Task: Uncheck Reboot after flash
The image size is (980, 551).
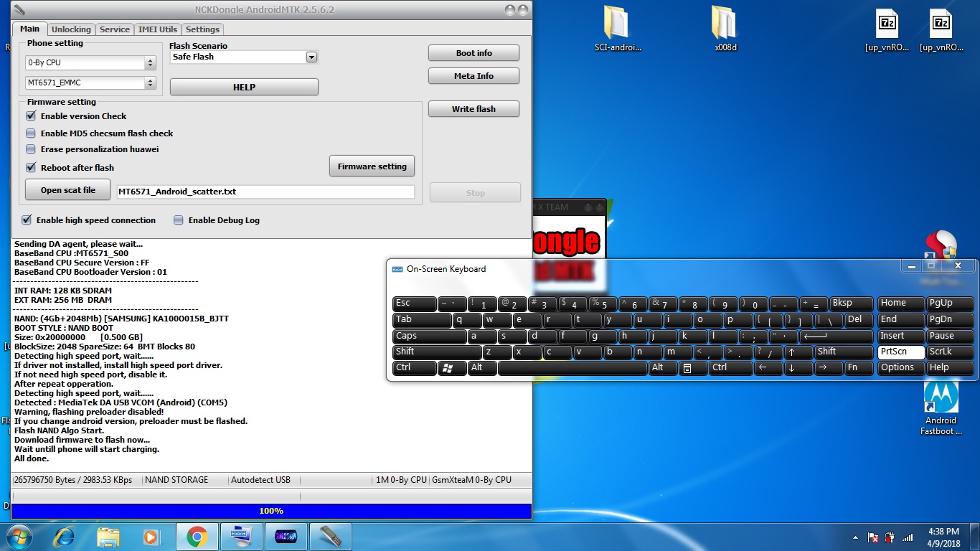Action: 31,168
